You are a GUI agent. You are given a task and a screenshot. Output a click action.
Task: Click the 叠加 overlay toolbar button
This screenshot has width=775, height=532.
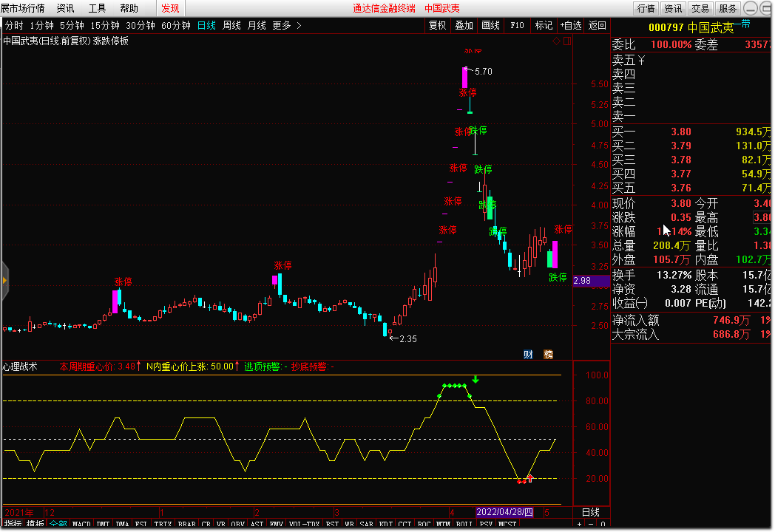464,25
